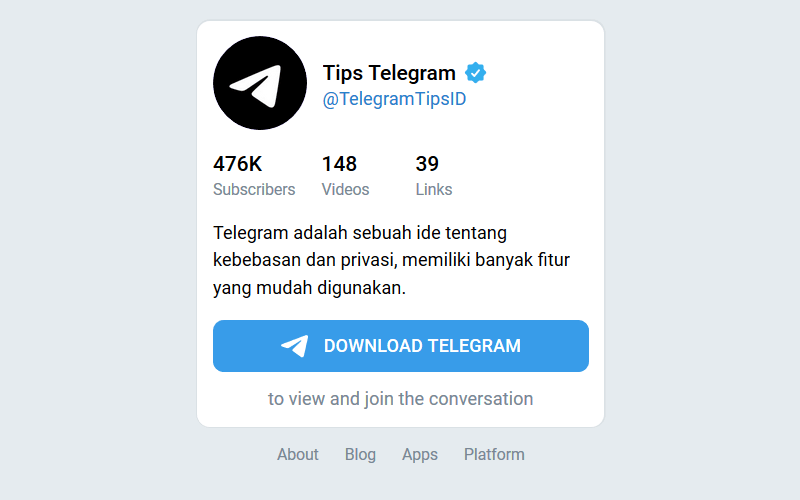
Task: Click the Tips Telegram channel avatar
Action: pyautogui.click(x=260, y=83)
